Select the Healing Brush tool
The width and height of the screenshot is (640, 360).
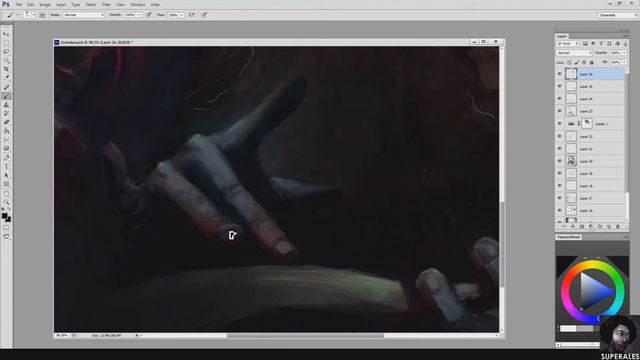pyautogui.click(x=6, y=87)
